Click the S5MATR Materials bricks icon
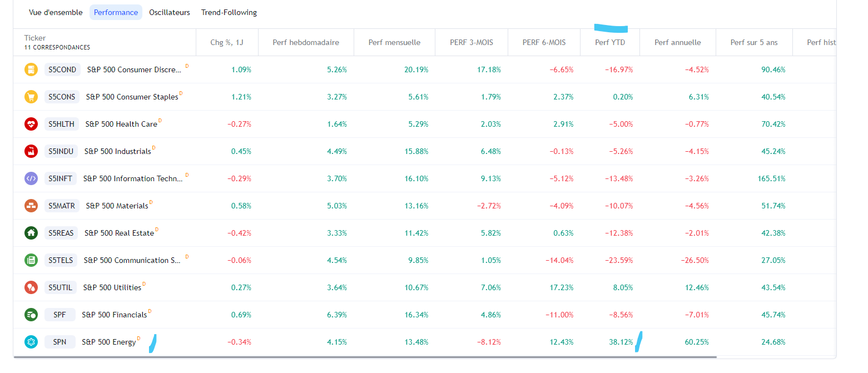Screen dimensions: 868x373 click(x=31, y=206)
